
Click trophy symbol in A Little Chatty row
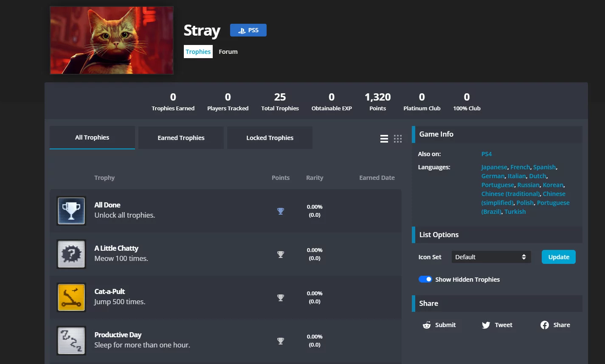pyautogui.click(x=281, y=254)
